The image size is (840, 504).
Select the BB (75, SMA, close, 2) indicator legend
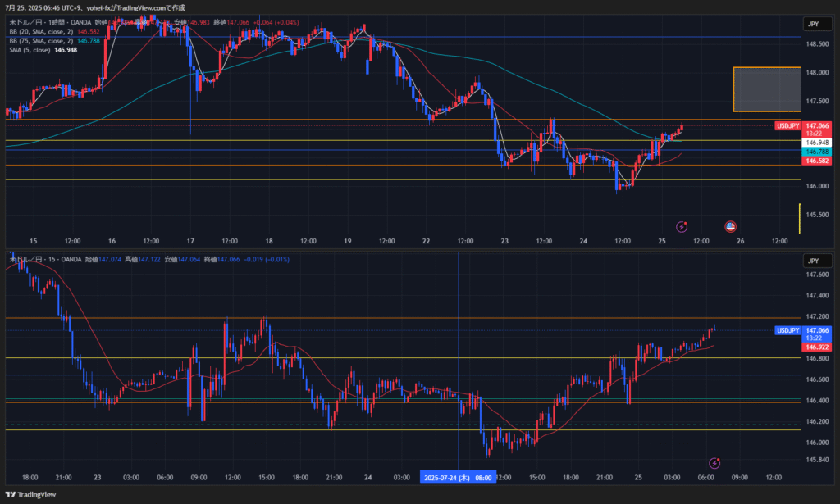[40, 40]
